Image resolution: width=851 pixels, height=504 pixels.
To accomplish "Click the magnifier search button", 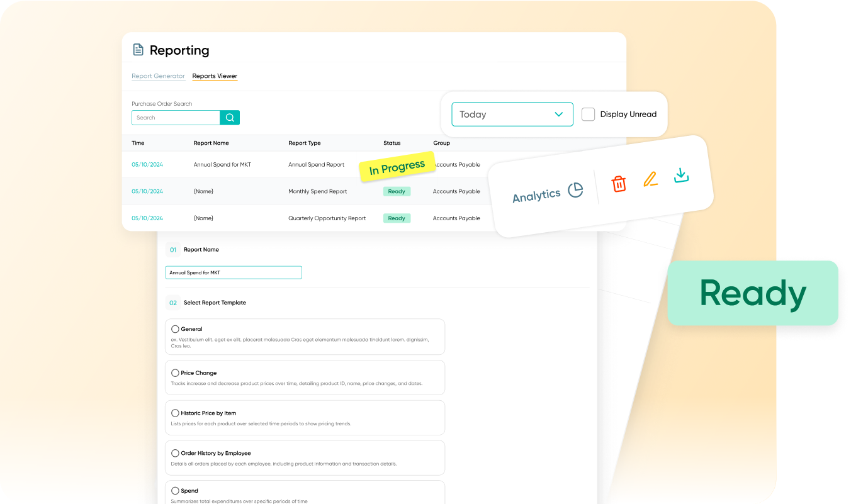I will tap(230, 118).
